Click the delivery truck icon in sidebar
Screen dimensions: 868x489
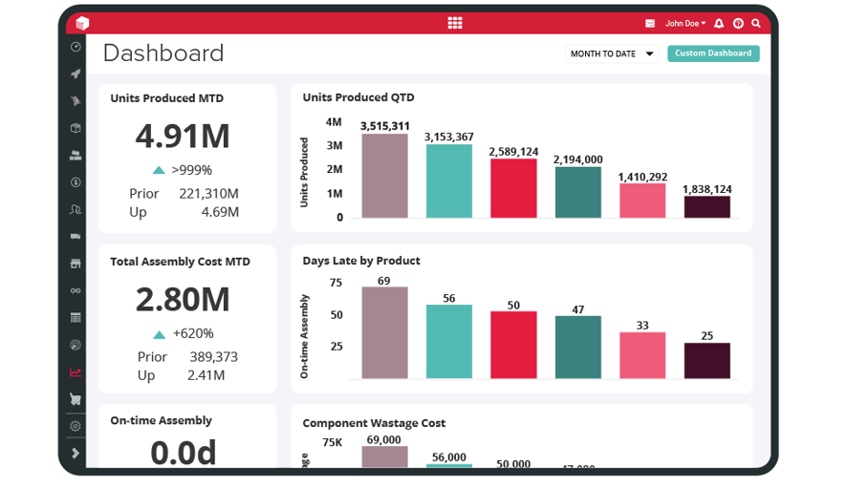point(76,236)
